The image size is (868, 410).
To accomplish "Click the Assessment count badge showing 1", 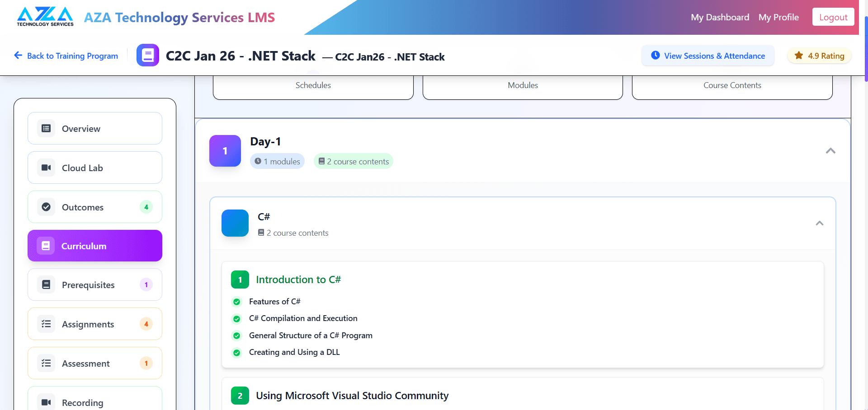I will 146,363.
